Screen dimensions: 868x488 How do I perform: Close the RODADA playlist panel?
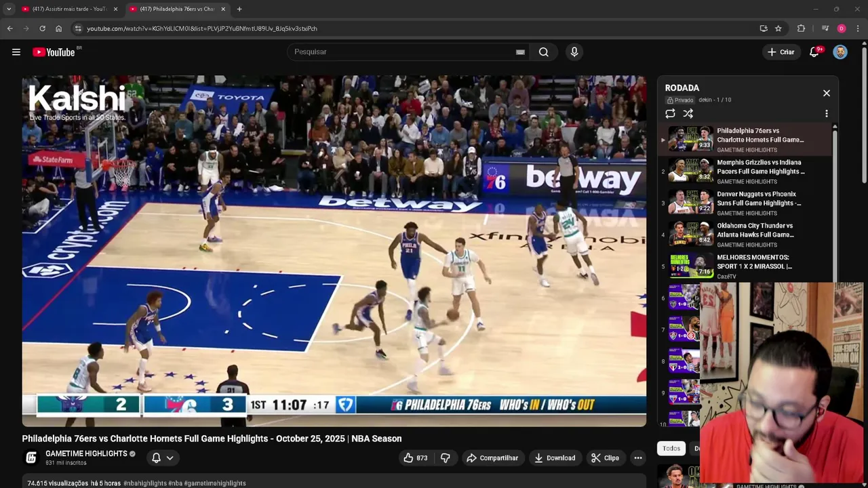coord(827,93)
